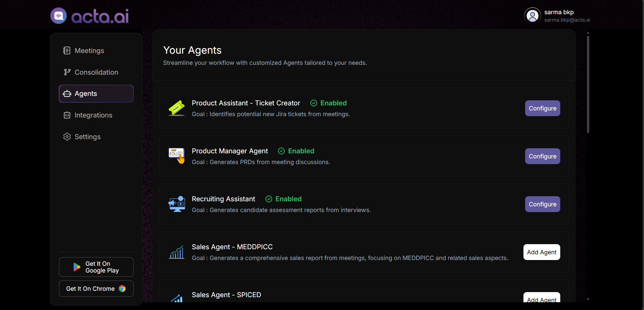Toggle Enabled status for Product Assistant
This screenshot has height=310, width=644.
pyautogui.click(x=313, y=103)
